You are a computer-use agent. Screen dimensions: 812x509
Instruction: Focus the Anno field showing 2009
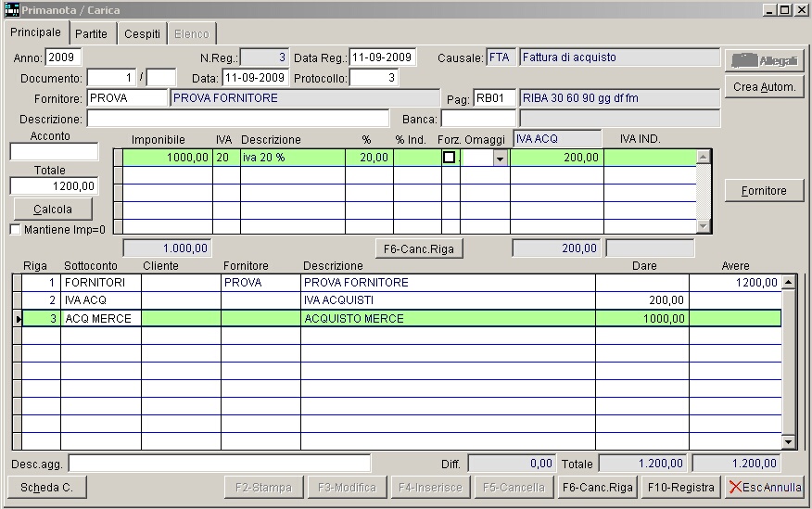(63, 57)
